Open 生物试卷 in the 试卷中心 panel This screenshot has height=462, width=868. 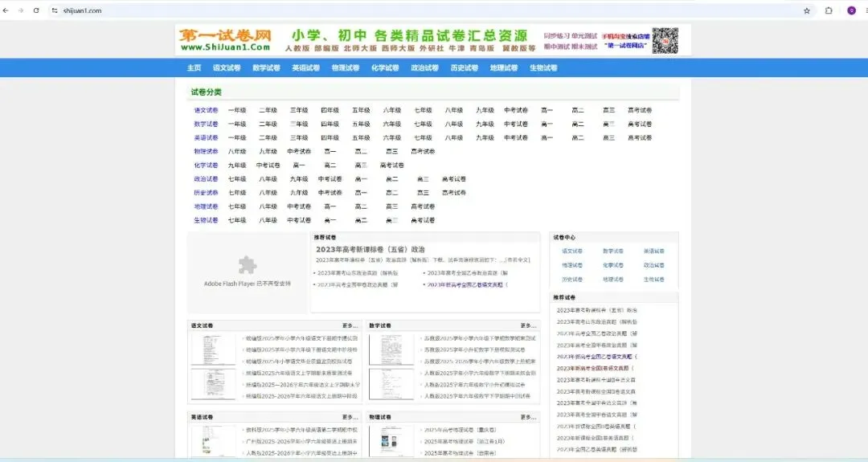point(653,280)
